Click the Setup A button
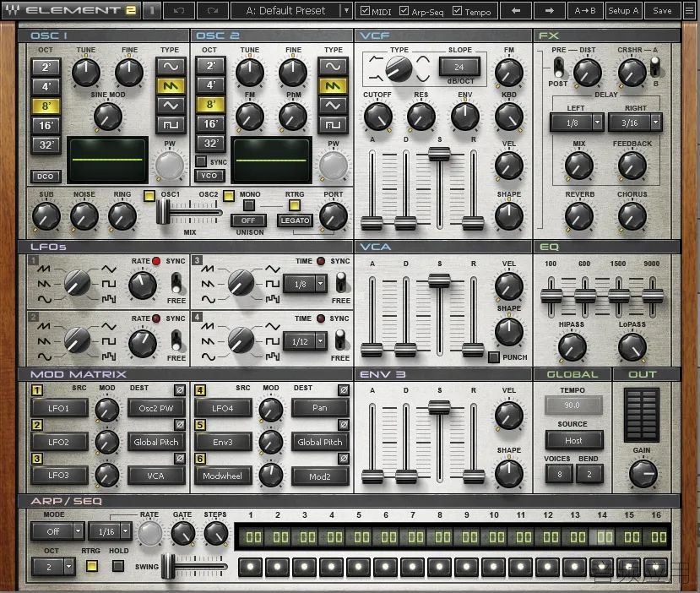Screen dimensions: 700x593 (x=623, y=11)
